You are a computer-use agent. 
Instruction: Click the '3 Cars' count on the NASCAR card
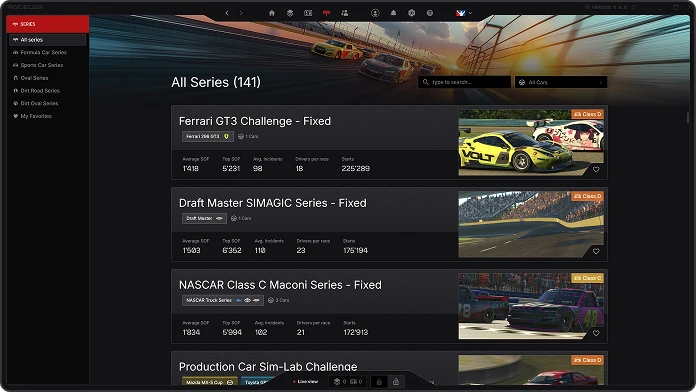click(x=278, y=300)
